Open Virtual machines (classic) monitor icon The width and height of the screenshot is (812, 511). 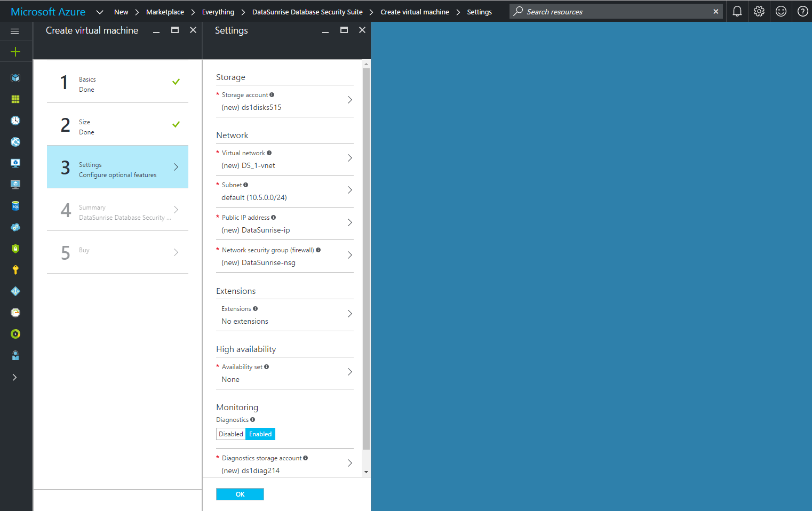15,163
